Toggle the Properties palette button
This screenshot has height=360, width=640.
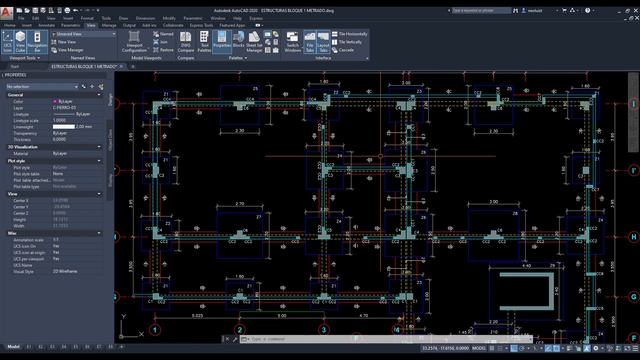pyautogui.click(x=222, y=42)
